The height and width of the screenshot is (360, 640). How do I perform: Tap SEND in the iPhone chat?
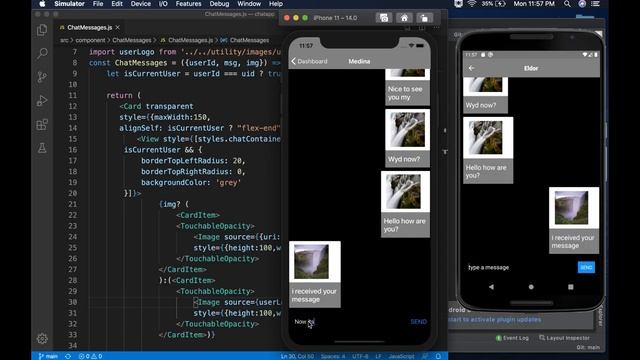click(419, 322)
